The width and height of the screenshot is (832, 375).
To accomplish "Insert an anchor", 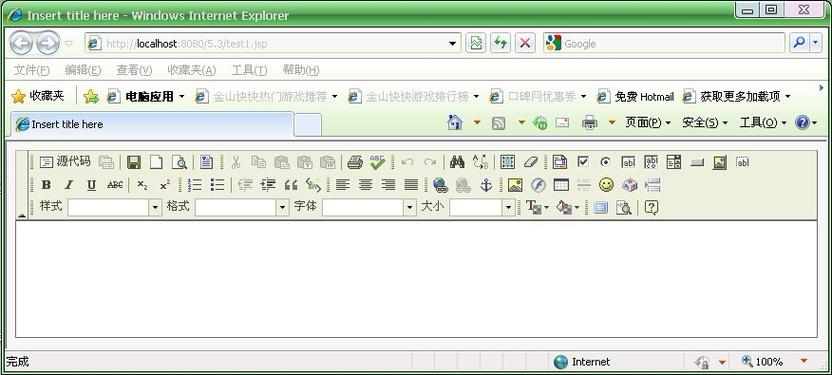I will [x=486, y=185].
